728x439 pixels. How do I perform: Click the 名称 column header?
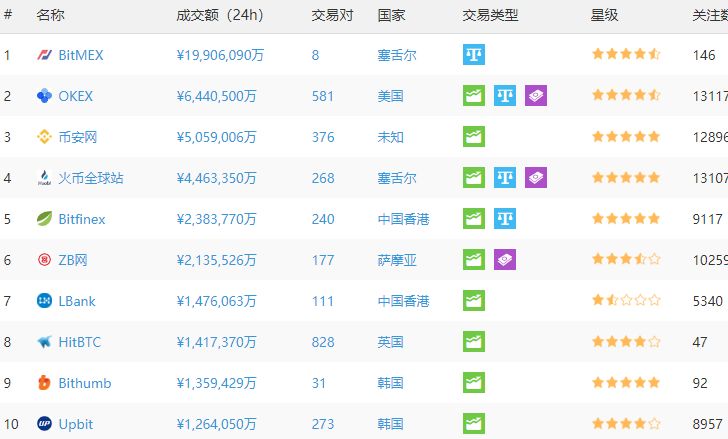(x=50, y=15)
